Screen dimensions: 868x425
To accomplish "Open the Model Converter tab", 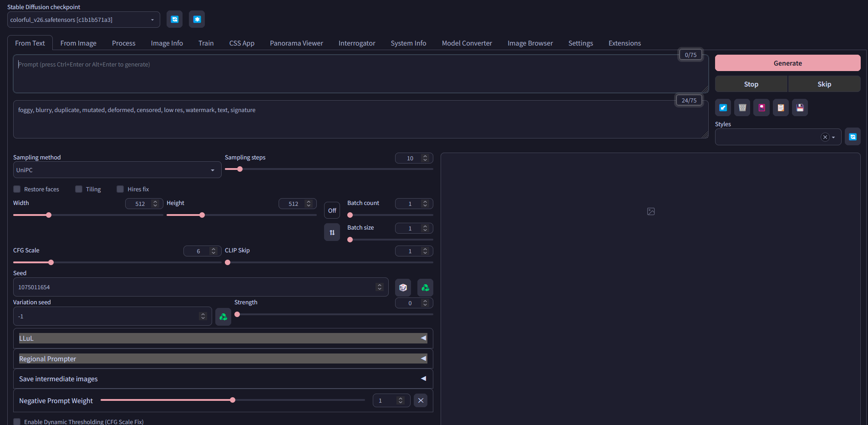I will click(x=467, y=43).
